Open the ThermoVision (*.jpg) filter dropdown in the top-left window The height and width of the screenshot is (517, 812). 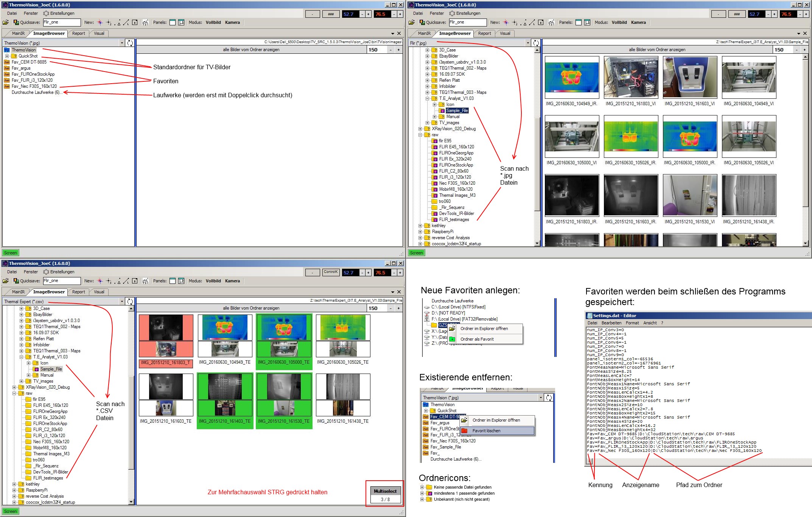(122, 43)
